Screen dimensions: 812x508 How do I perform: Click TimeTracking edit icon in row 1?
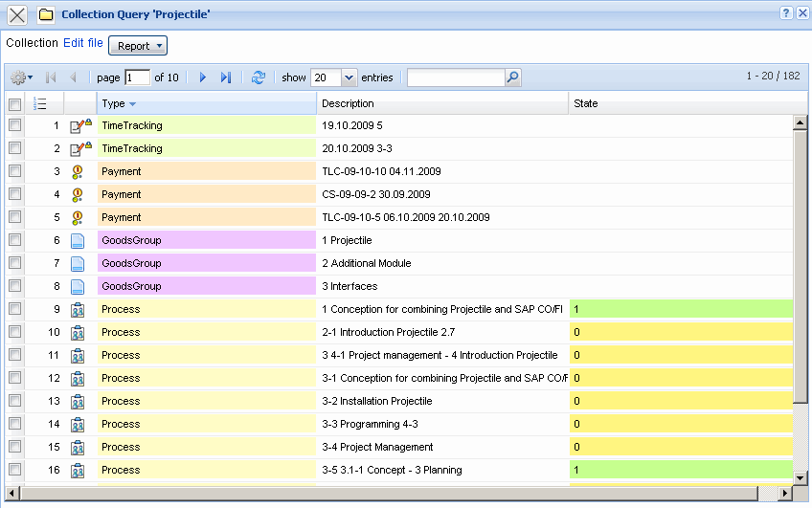[x=79, y=125]
